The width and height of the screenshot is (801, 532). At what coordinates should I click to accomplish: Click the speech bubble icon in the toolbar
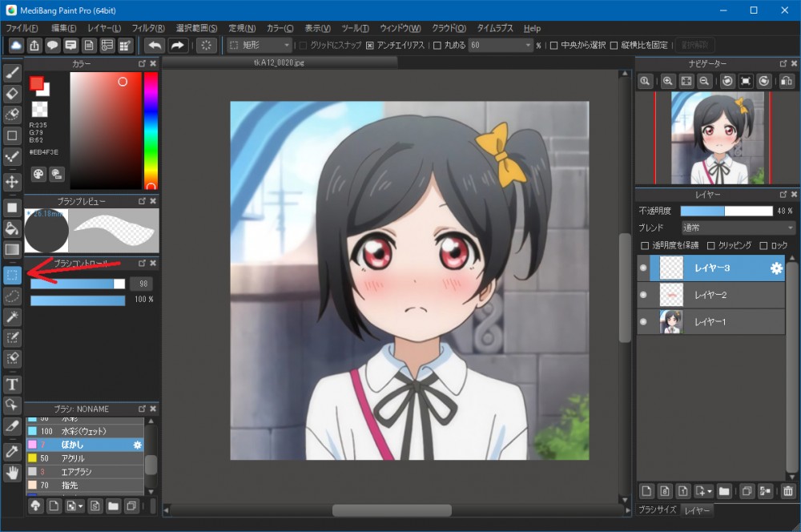tap(53, 46)
